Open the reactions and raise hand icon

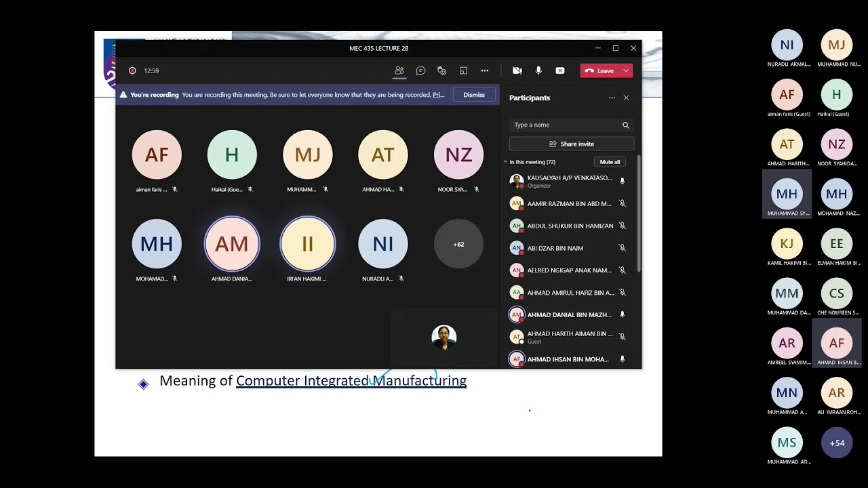click(x=441, y=70)
